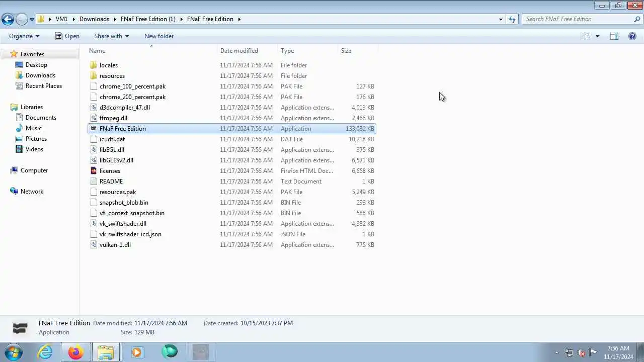The image size is (644, 362).
Task: Select the locales folder icon
Action: [94, 65]
